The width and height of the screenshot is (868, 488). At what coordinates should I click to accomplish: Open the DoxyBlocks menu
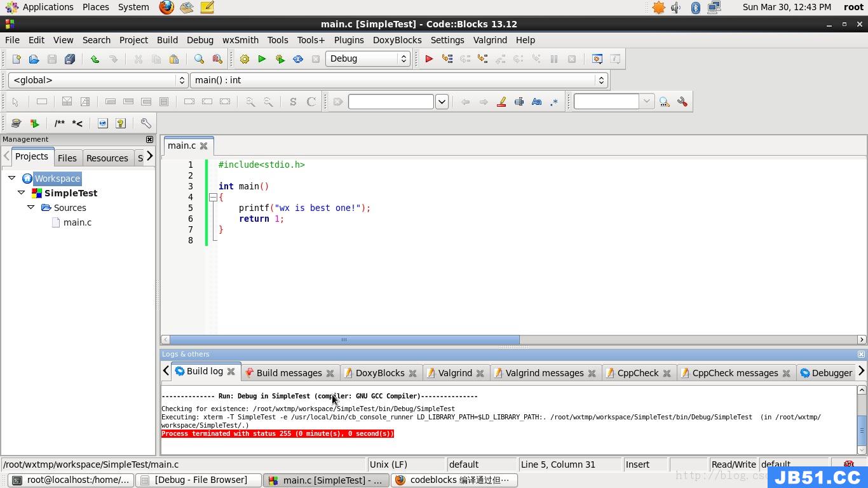pos(397,40)
